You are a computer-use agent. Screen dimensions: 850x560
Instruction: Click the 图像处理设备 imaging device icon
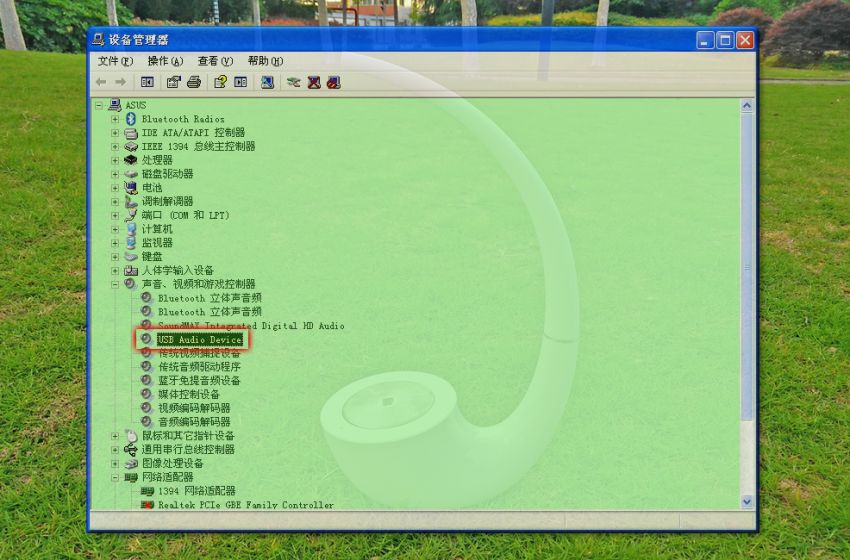point(131,464)
